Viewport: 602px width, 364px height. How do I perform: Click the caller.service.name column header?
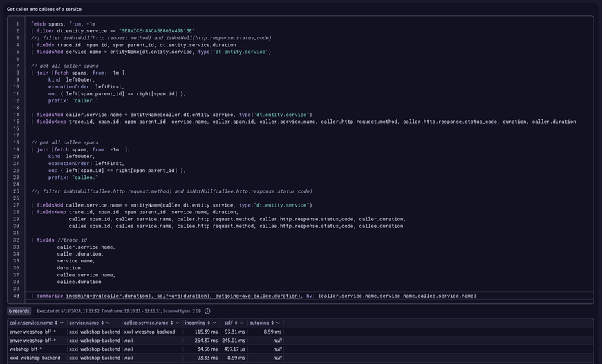tap(31, 323)
